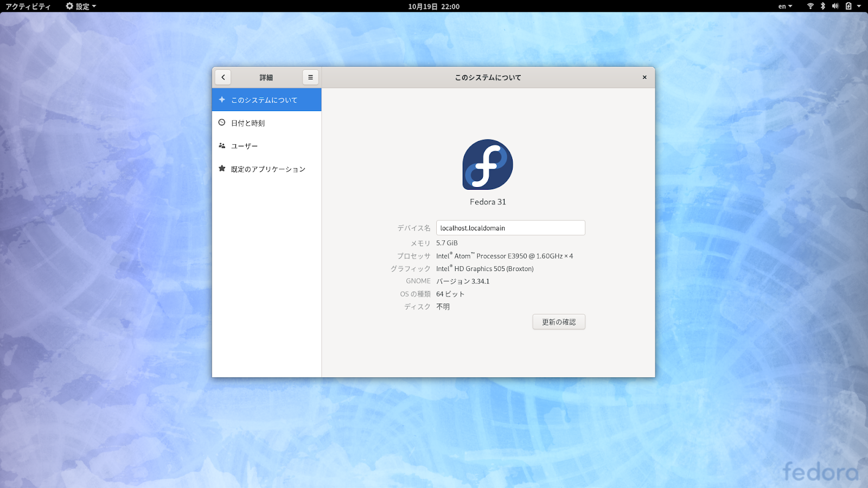Click the clock icon beside 日付と時刻
Image resolution: width=868 pixels, height=488 pixels.
[222, 123]
